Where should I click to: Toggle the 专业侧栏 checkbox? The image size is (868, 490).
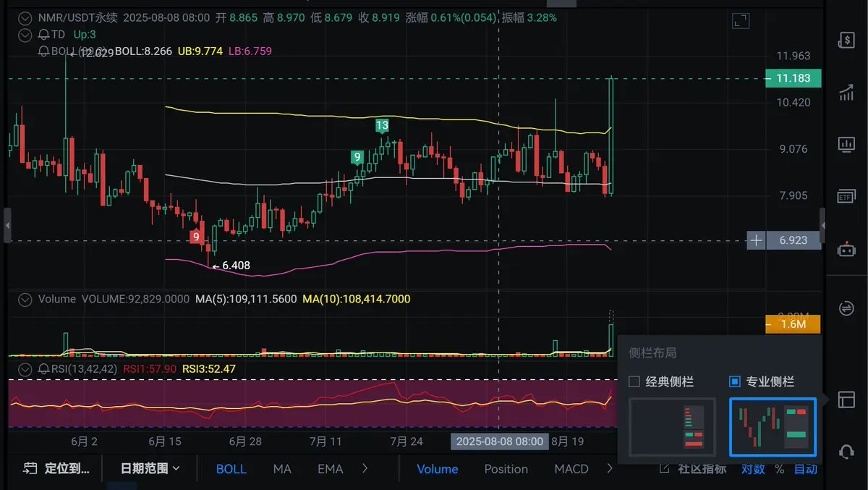(x=734, y=381)
